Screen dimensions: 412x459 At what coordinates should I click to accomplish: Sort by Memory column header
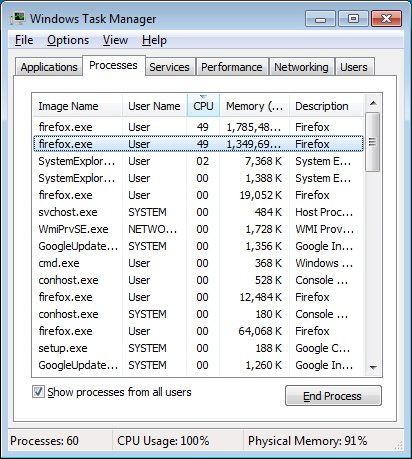[255, 106]
